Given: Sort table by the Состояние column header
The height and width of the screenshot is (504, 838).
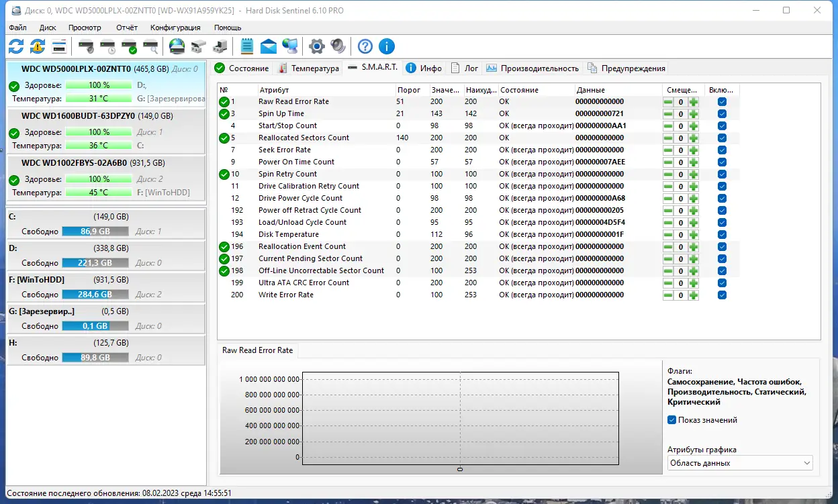Looking at the screenshot, I should (x=536, y=90).
